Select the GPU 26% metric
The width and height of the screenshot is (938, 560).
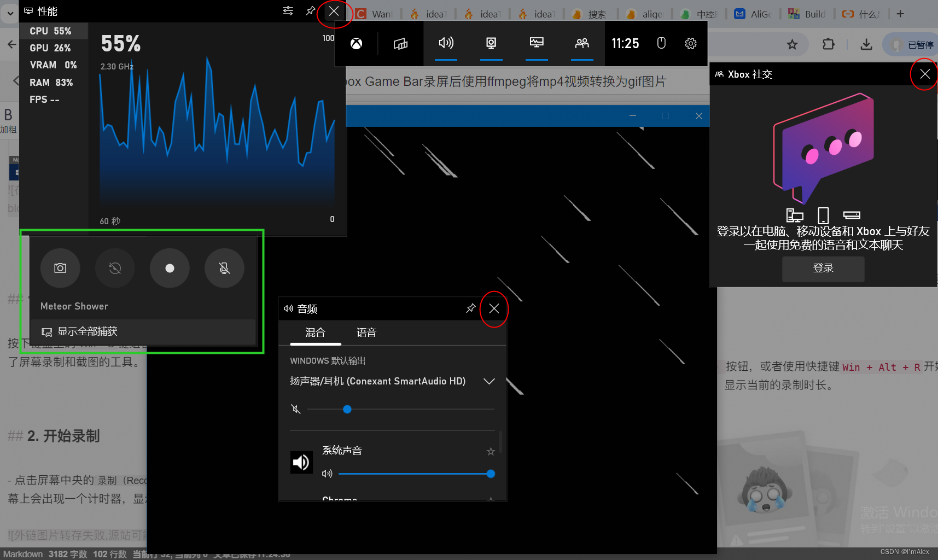click(x=54, y=48)
